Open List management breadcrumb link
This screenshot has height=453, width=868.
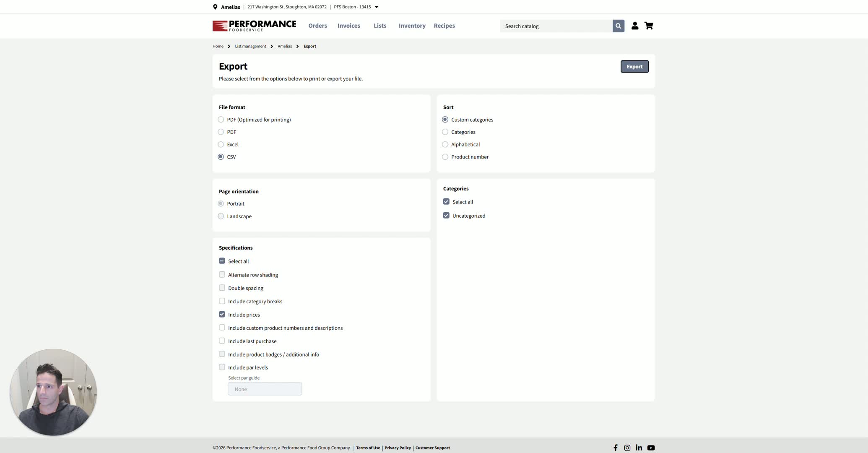click(x=250, y=46)
